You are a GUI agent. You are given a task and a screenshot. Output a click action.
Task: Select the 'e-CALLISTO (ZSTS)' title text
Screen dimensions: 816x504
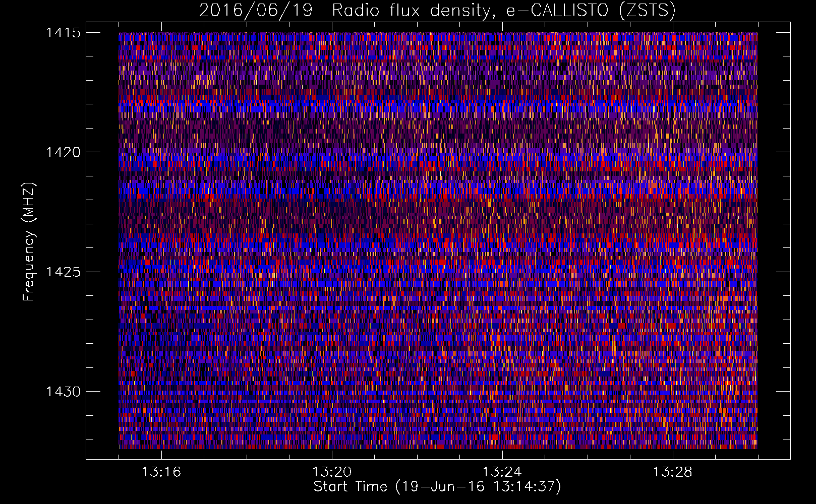tap(591, 10)
